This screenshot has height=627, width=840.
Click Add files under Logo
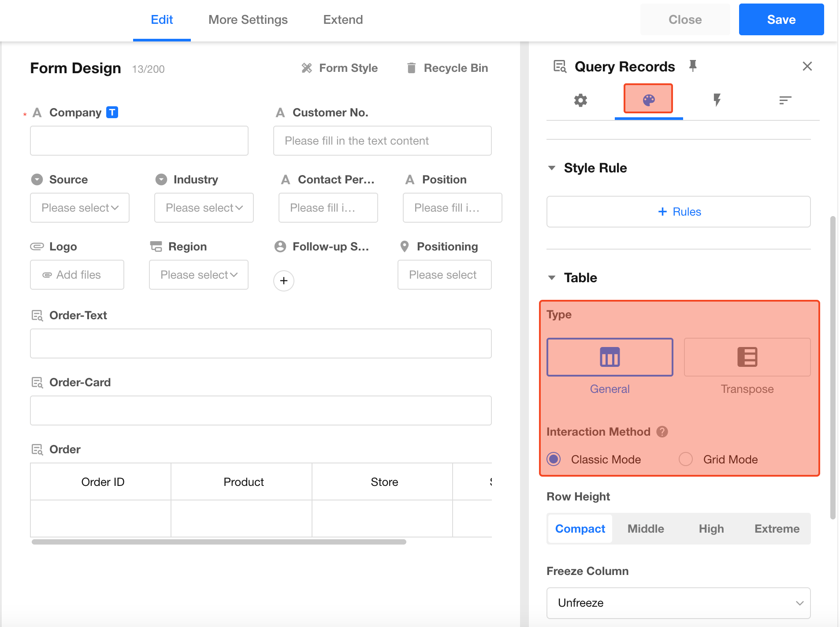(x=77, y=275)
